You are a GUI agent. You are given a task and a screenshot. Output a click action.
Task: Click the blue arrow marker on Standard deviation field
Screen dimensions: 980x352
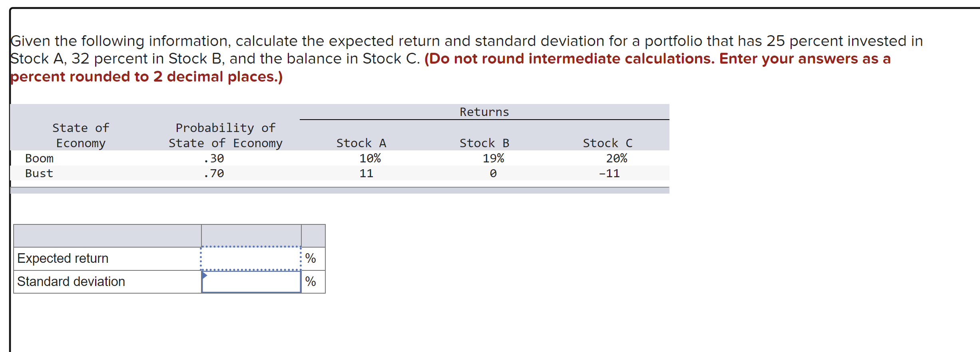tap(204, 275)
